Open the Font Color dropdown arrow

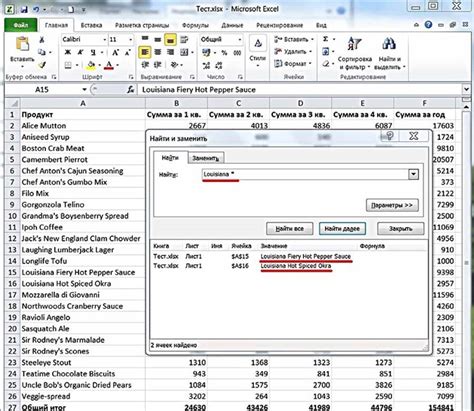click(x=117, y=65)
